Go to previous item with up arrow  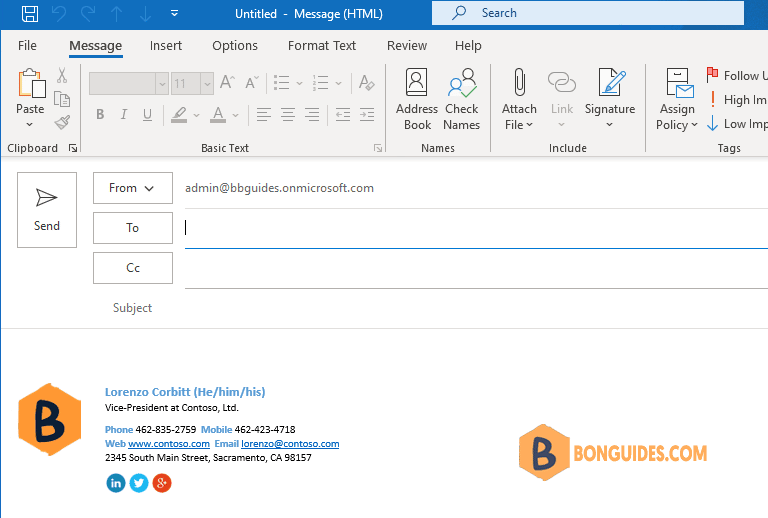click(x=117, y=14)
